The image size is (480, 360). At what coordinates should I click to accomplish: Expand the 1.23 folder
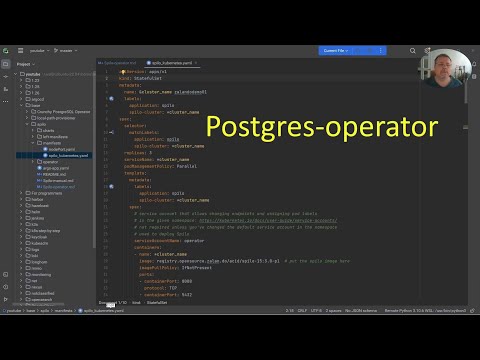coord(21,80)
